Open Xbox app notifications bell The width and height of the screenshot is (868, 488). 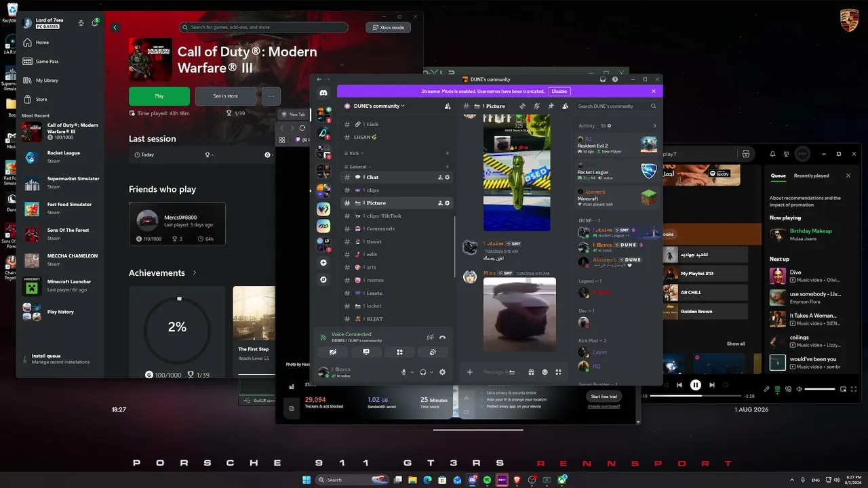tap(95, 23)
